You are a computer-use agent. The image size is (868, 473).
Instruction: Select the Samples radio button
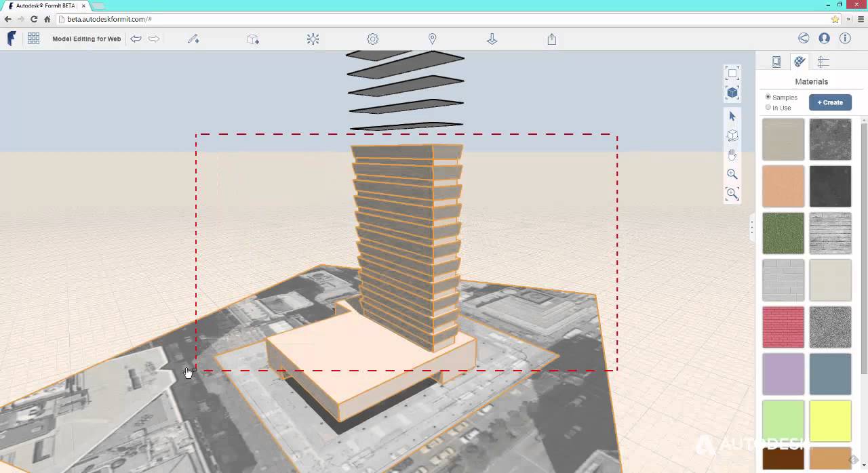768,97
